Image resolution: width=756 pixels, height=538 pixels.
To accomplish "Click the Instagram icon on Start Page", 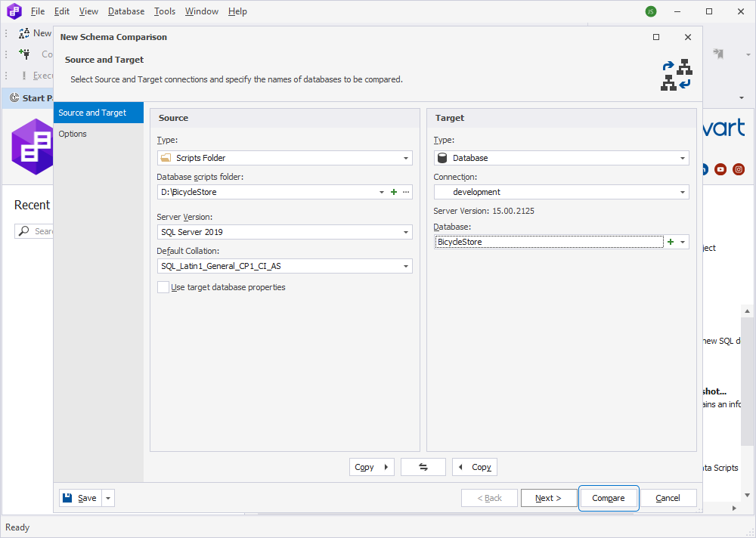I will pos(738,169).
